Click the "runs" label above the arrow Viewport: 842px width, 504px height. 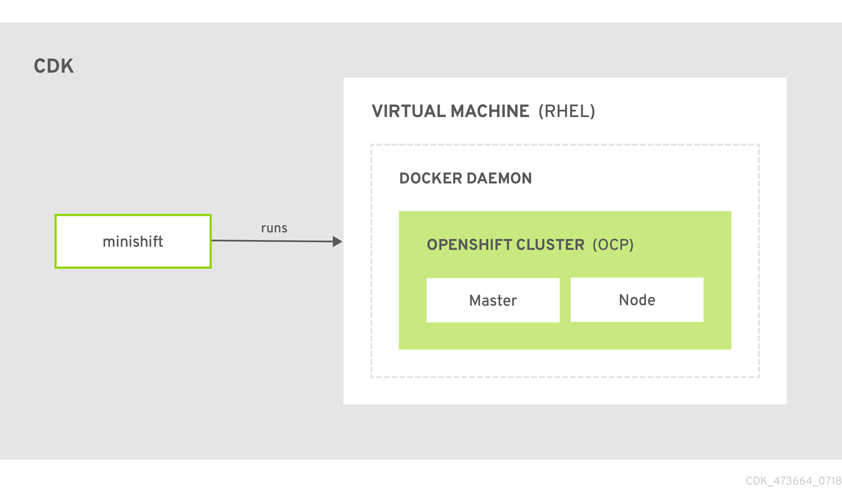[x=274, y=228]
